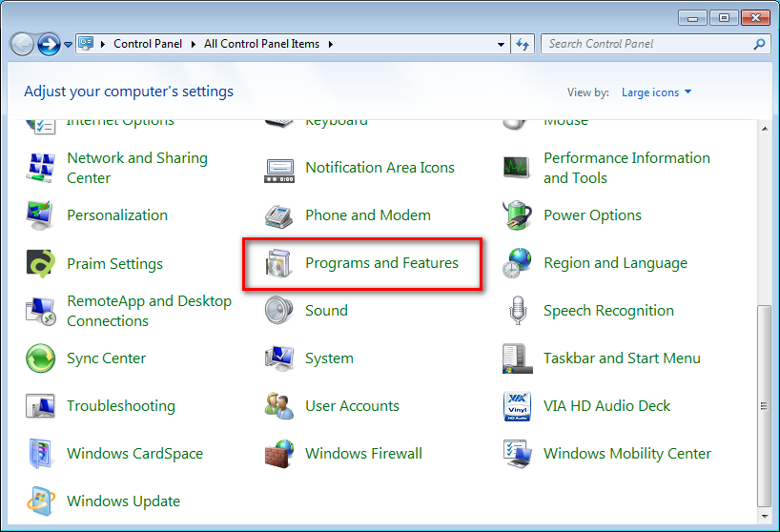
Task: Open the recent pages arrow beside Forward
Action: coord(68,45)
